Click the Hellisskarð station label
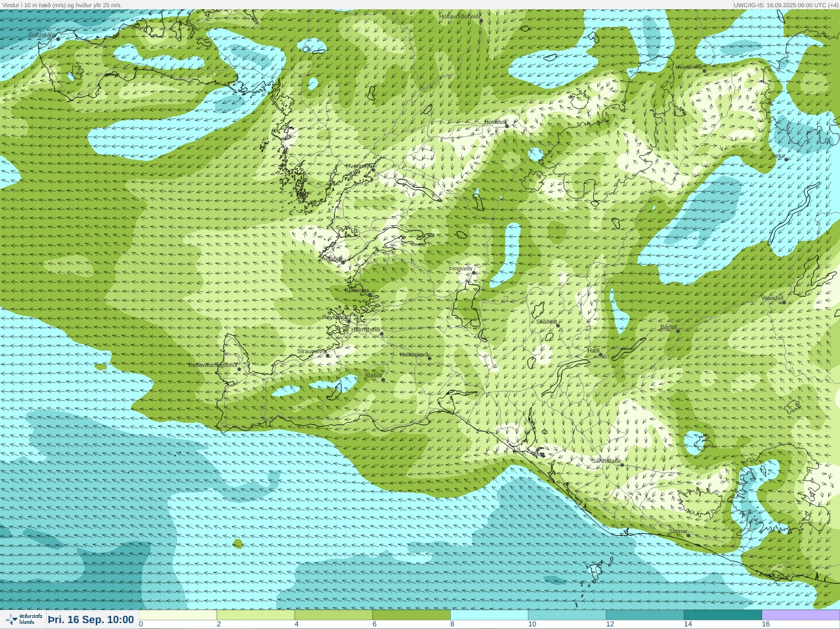840x629 pixels. 414,355
